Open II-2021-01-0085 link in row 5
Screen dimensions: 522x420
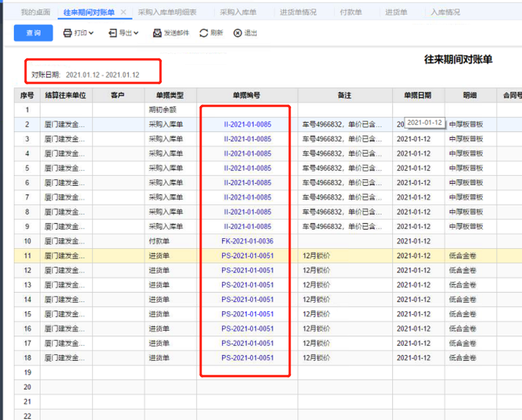click(x=248, y=168)
